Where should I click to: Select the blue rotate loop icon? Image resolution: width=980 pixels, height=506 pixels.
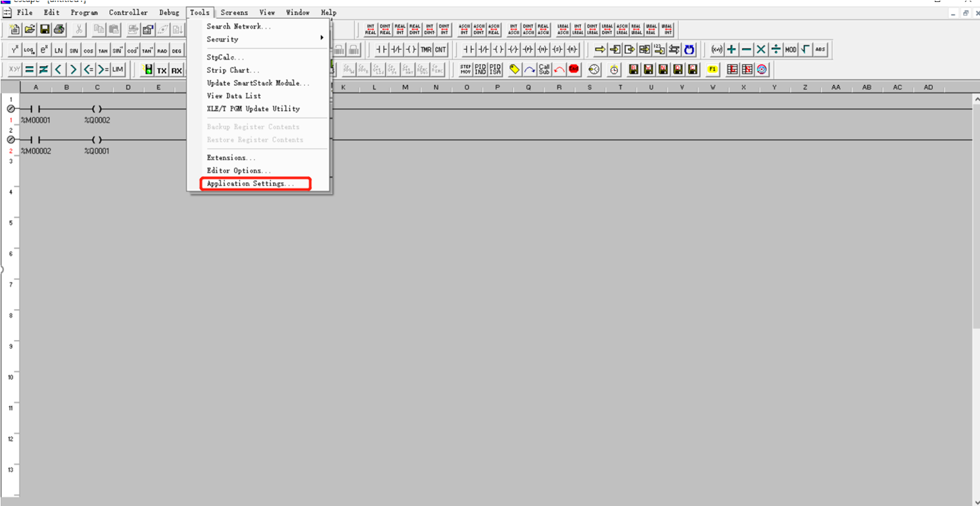tap(689, 50)
